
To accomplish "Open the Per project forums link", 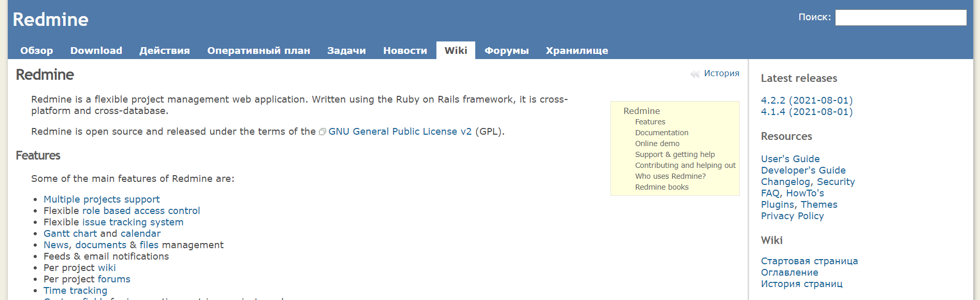I will point(114,279).
